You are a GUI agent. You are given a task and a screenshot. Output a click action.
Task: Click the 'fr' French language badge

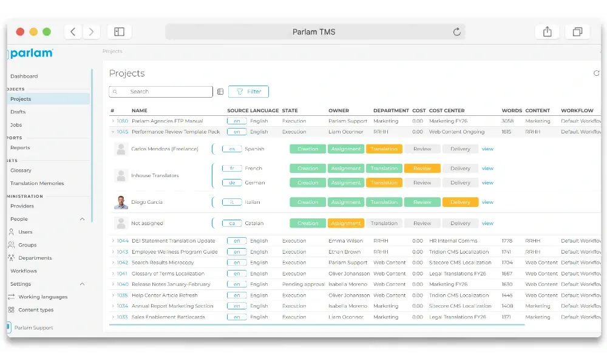[232, 168]
